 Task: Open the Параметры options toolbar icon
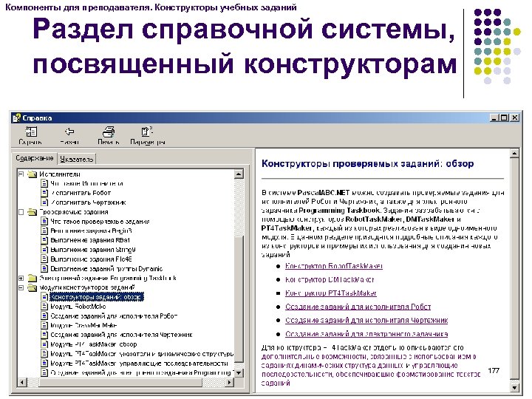tap(147, 132)
